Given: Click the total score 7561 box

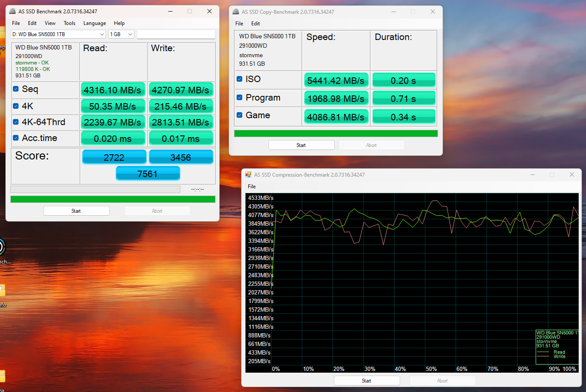Looking at the screenshot, I should click(148, 174).
